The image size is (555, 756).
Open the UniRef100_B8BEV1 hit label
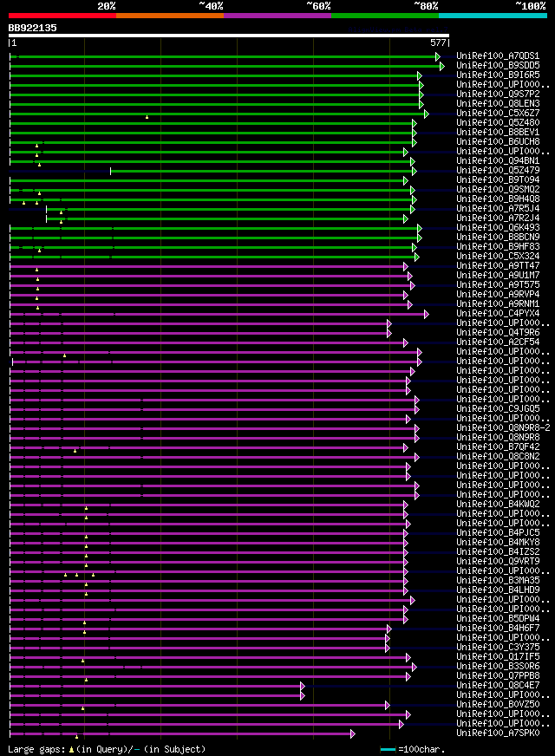[x=498, y=132]
